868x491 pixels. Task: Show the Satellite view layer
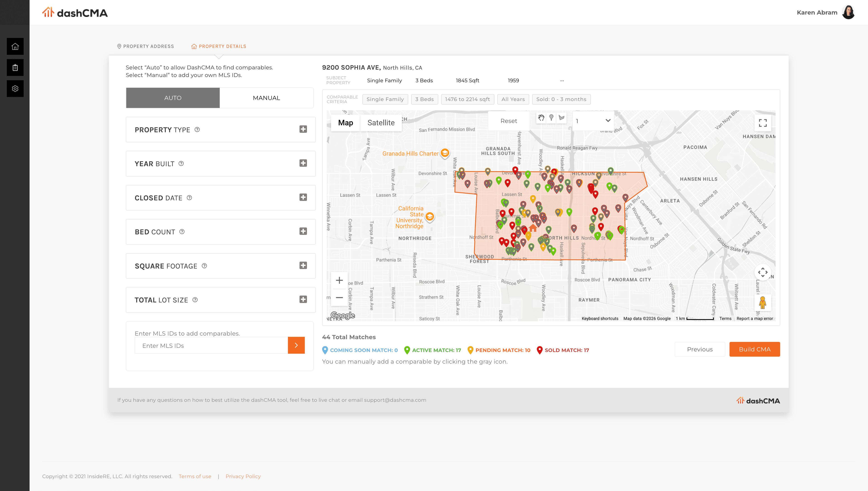[381, 123]
